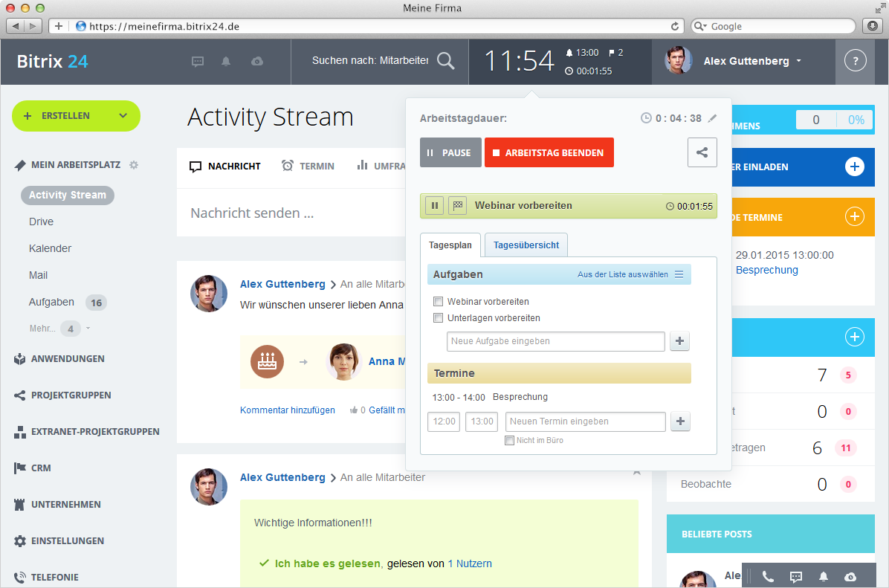Open the chat messages icon in header
The width and height of the screenshot is (889, 588).
click(x=197, y=61)
